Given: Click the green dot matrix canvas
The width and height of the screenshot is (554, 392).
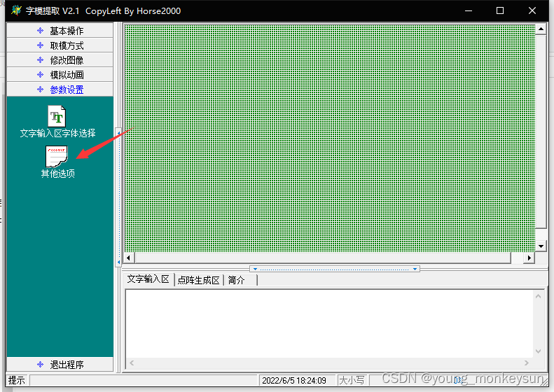Looking at the screenshot, I should (x=330, y=138).
